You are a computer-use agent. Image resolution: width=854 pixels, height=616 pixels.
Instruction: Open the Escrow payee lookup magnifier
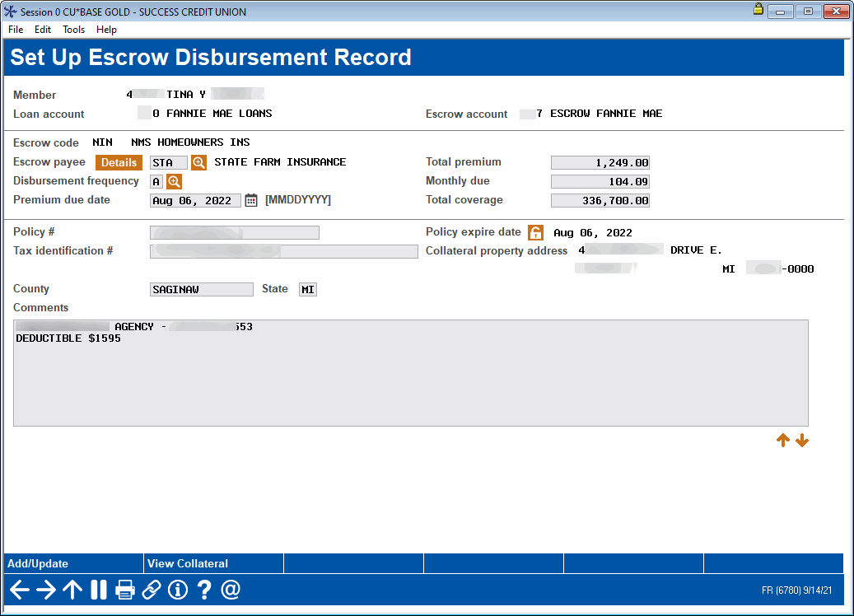click(198, 162)
